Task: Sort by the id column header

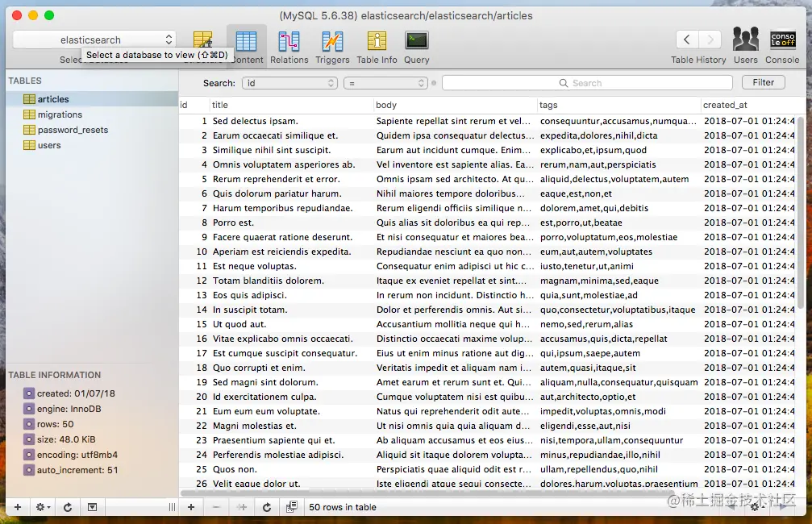Action: point(194,105)
